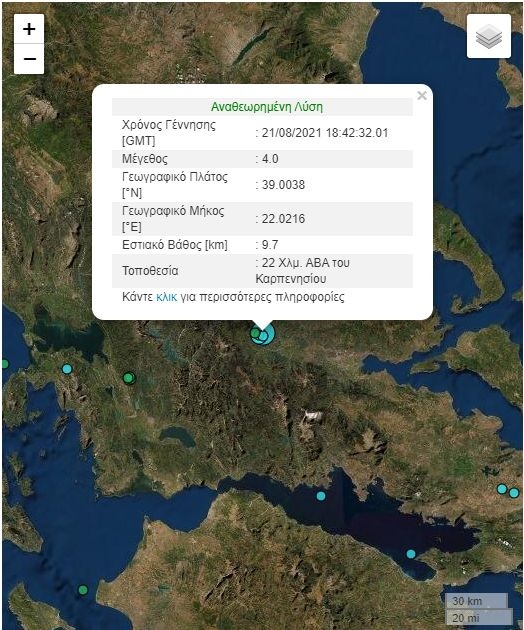Select the rightmost cyan marker at the east edge
This screenshot has width=524, height=630.
tap(514, 493)
